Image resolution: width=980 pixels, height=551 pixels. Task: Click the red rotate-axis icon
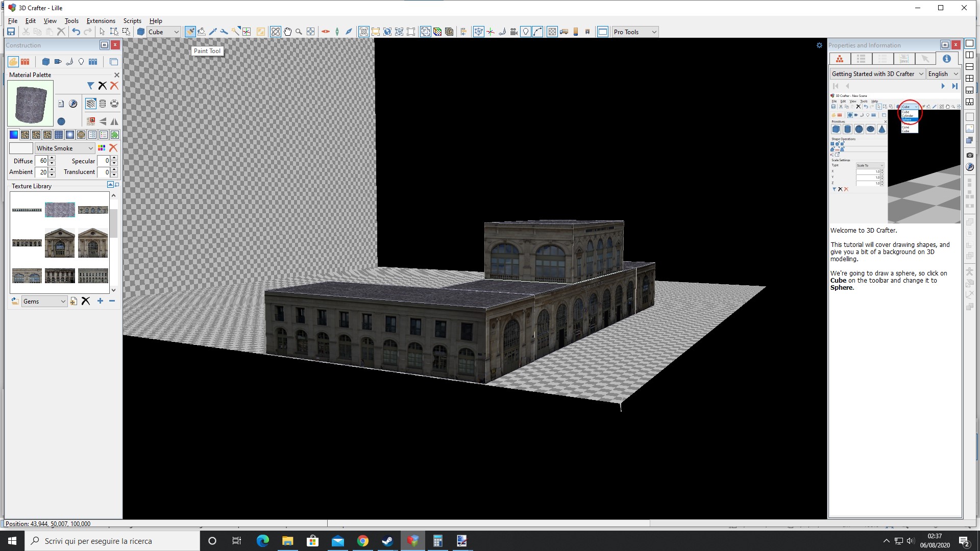point(325,32)
